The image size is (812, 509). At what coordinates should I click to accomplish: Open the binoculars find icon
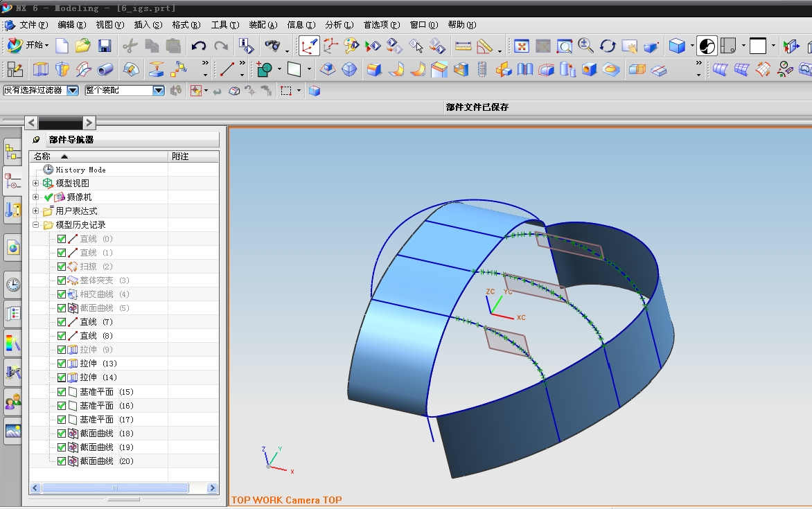coord(273,46)
